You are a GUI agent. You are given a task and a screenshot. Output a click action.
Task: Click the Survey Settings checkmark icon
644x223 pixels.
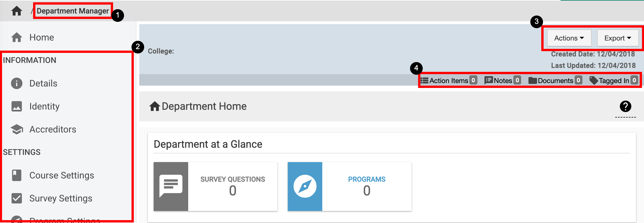[17, 198]
